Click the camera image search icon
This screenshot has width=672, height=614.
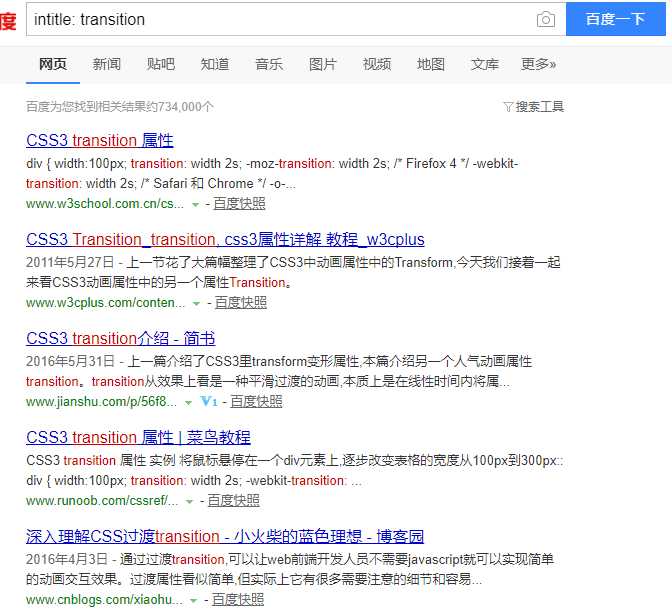pos(546,19)
